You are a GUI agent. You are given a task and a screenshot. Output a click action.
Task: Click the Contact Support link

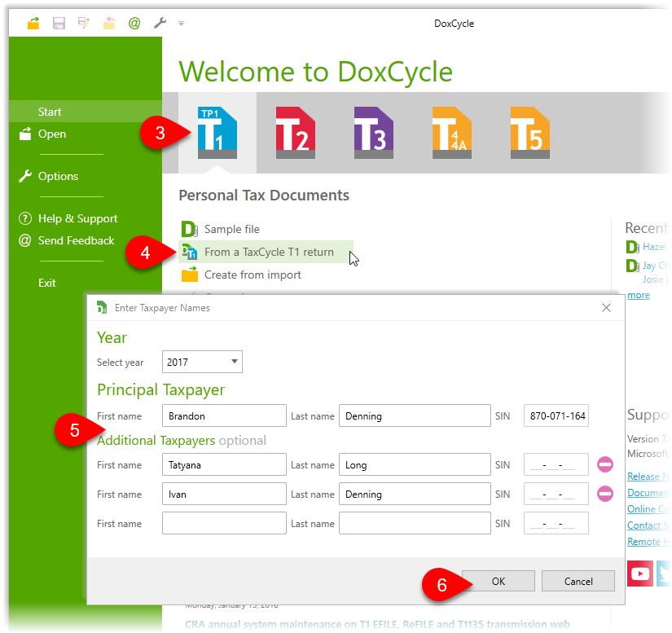[648, 525]
